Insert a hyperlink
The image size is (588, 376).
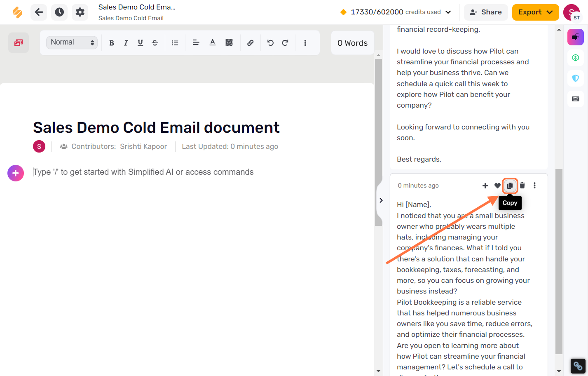250,43
